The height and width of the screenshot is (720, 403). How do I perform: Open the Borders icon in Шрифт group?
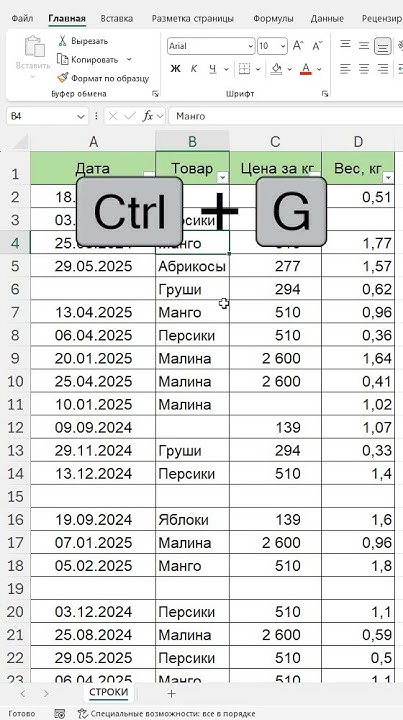pyautogui.click(x=245, y=69)
